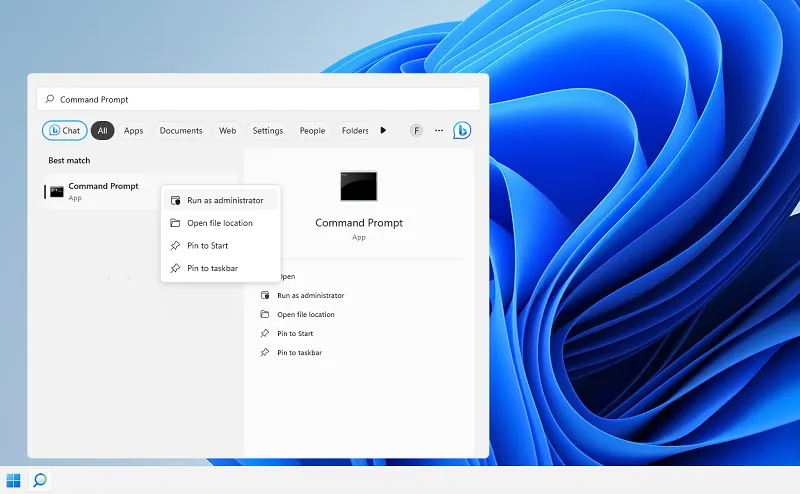The image size is (800, 494).
Task: Click Open file location in preview pane
Action: coord(306,314)
